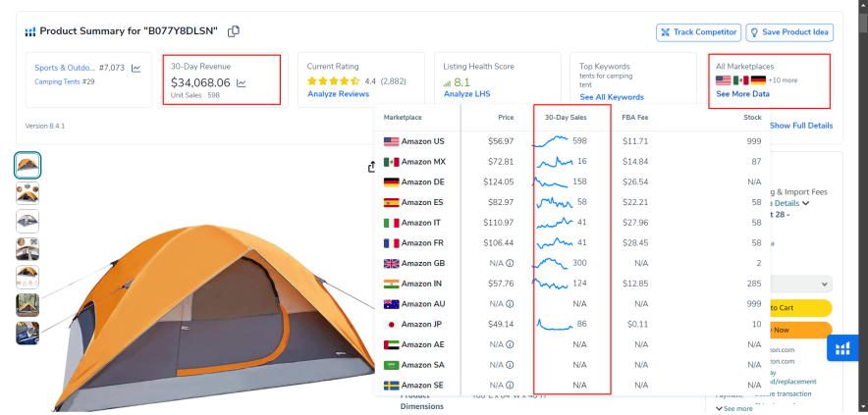
Task: Click the Amazon GB flag icon in table
Action: [392, 263]
